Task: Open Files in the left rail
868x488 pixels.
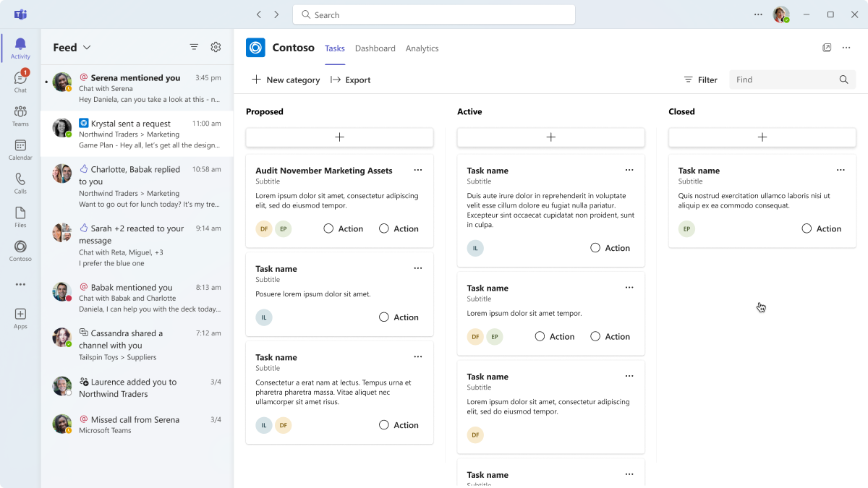Action: pyautogui.click(x=20, y=217)
